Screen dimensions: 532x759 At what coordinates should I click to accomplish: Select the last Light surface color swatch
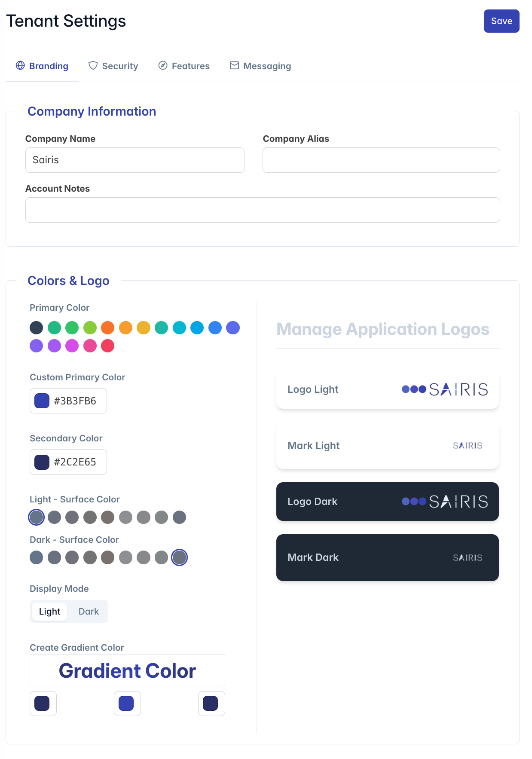pyautogui.click(x=179, y=517)
